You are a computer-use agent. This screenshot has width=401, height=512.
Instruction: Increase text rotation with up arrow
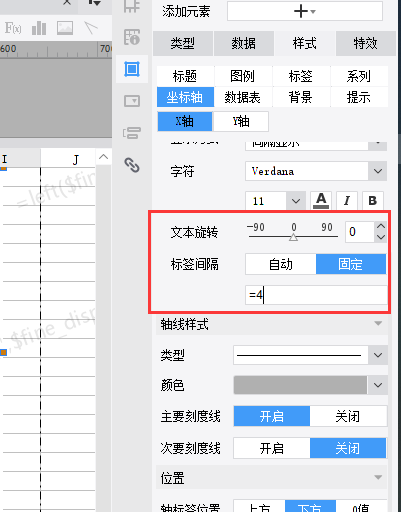[x=381, y=226]
